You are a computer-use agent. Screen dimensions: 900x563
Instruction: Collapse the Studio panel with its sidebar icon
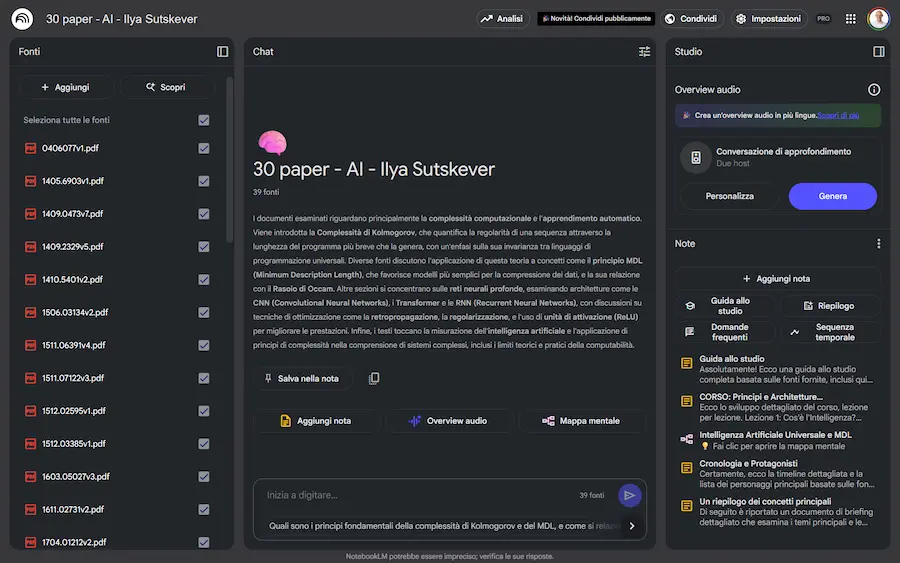pos(878,52)
